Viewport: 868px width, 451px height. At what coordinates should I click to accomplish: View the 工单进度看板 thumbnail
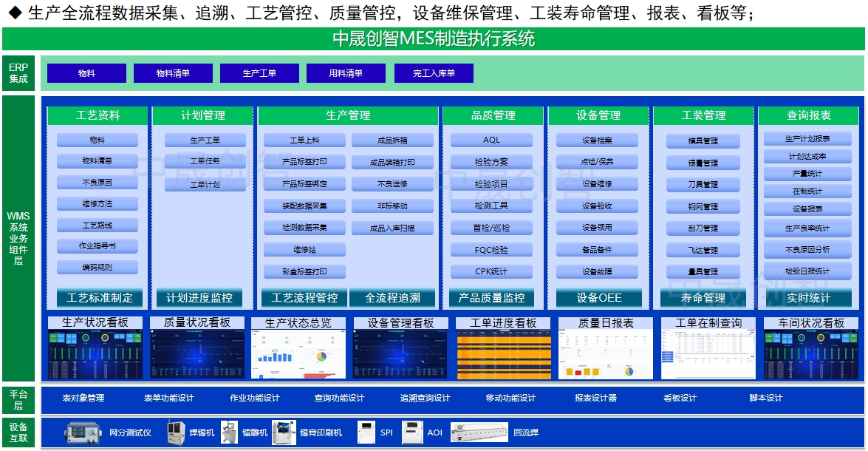click(504, 355)
